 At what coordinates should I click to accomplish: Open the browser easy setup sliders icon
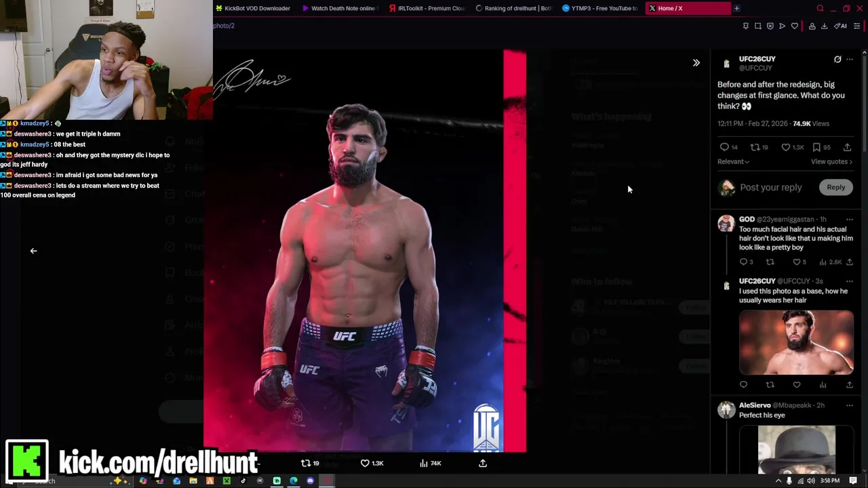(x=857, y=26)
